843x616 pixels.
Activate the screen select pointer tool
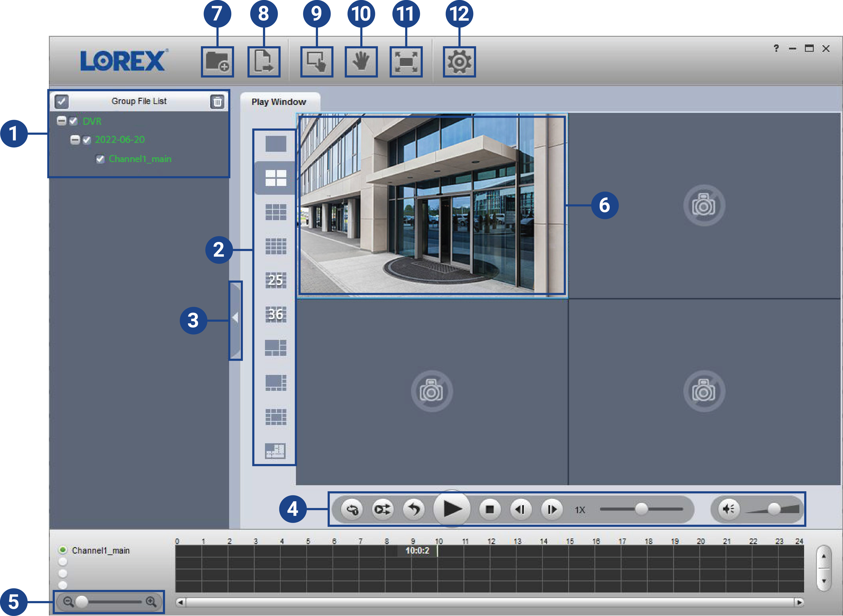pos(317,62)
